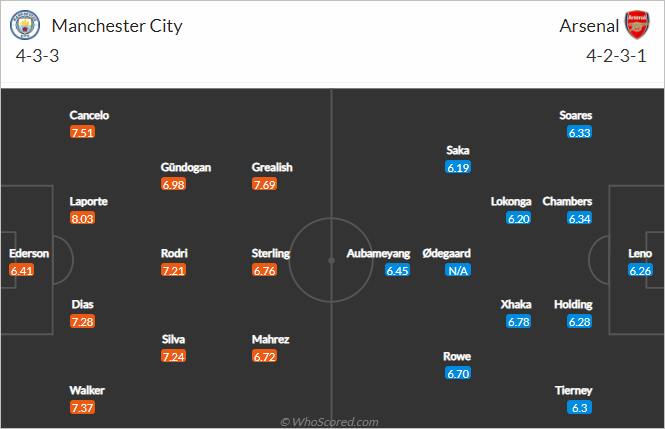The width and height of the screenshot is (665, 429).
Task: Click the Manchester City club crest
Action: [25, 26]
